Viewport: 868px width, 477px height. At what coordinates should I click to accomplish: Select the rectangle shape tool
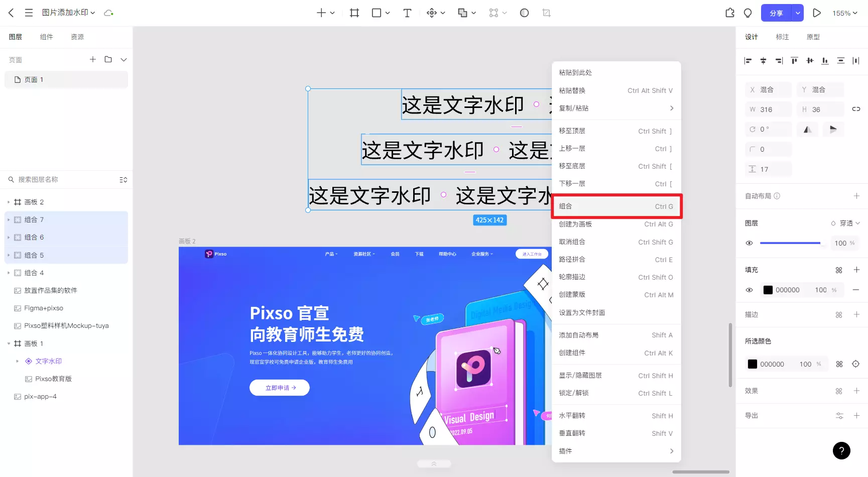tap(377, 13)
